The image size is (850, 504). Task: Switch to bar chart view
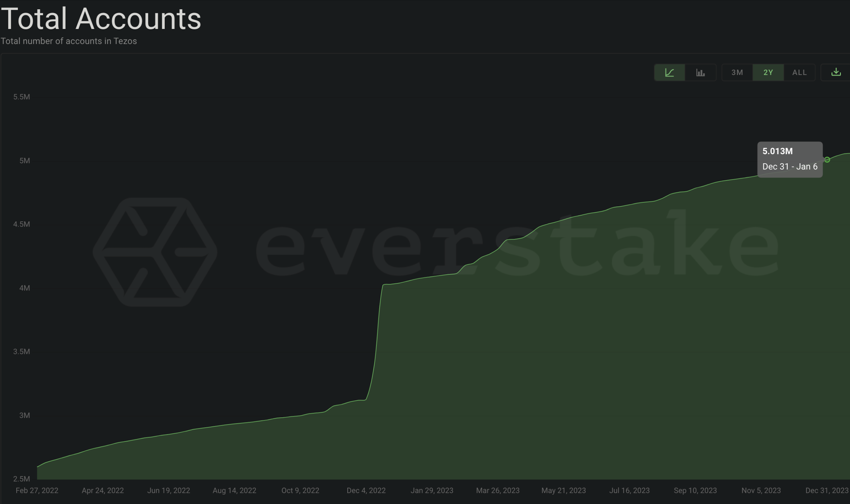coord(700,72)
